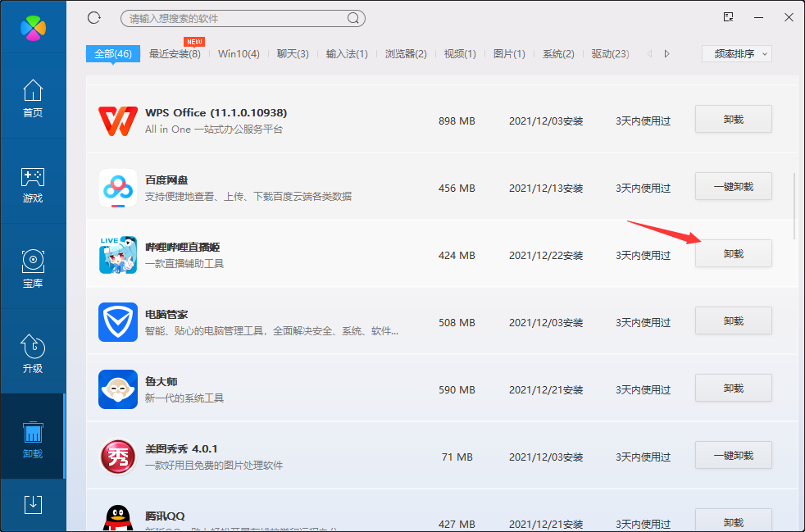One-click uninstall 美图秀秀 4.0.1
This screenshot has width=805, height=532.
pyautogui.click(x=734, y=456)
